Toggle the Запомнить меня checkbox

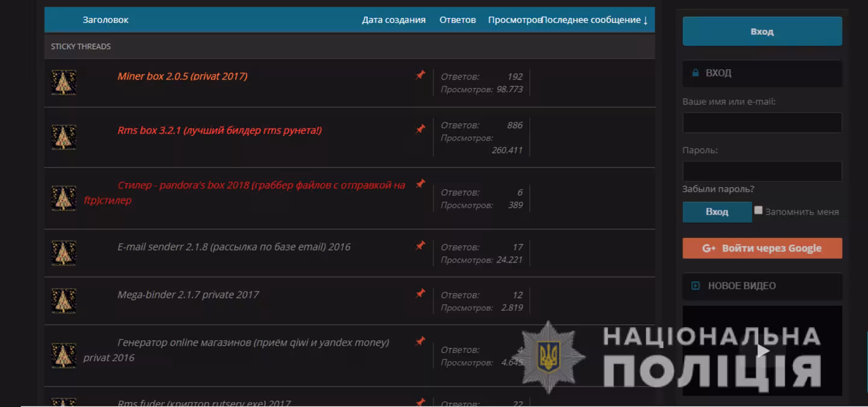[x=758, y=211]
